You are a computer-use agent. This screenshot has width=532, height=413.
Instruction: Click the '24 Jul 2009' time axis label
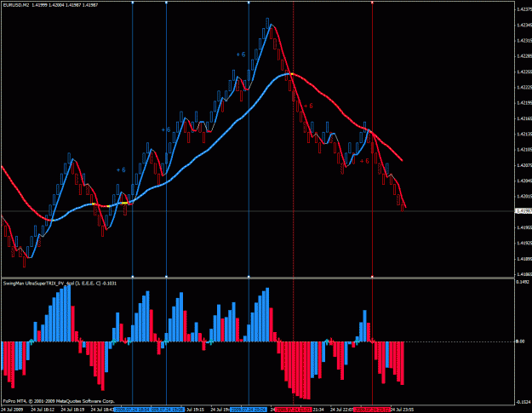pyautogui.click(x=13, y=410)
